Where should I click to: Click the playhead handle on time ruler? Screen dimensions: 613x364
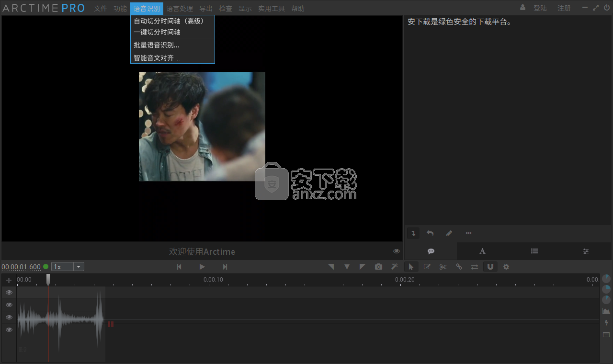(x=48, y=279)
